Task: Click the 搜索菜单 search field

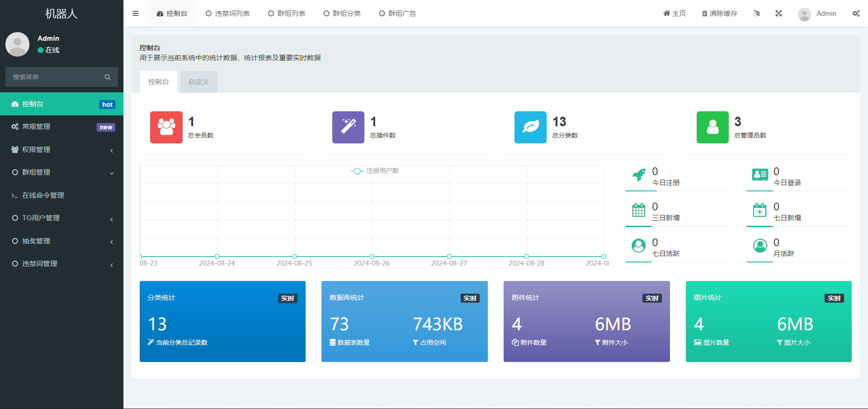Action: 61,77
